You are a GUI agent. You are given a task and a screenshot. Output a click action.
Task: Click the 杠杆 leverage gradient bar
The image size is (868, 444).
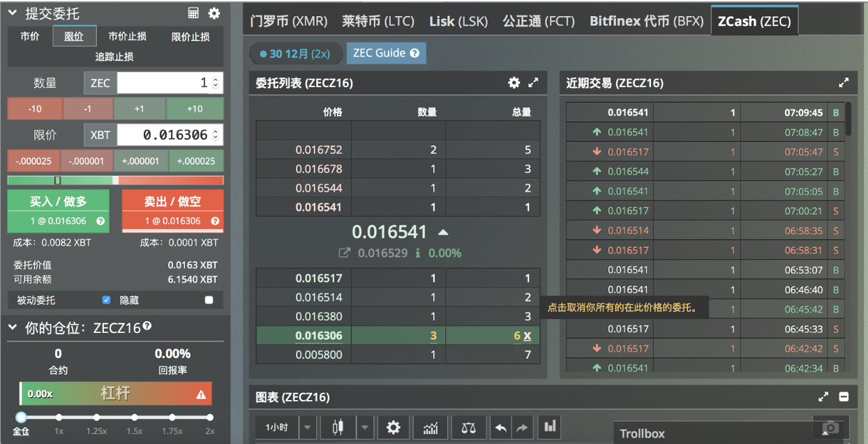[x=116, y=394]
